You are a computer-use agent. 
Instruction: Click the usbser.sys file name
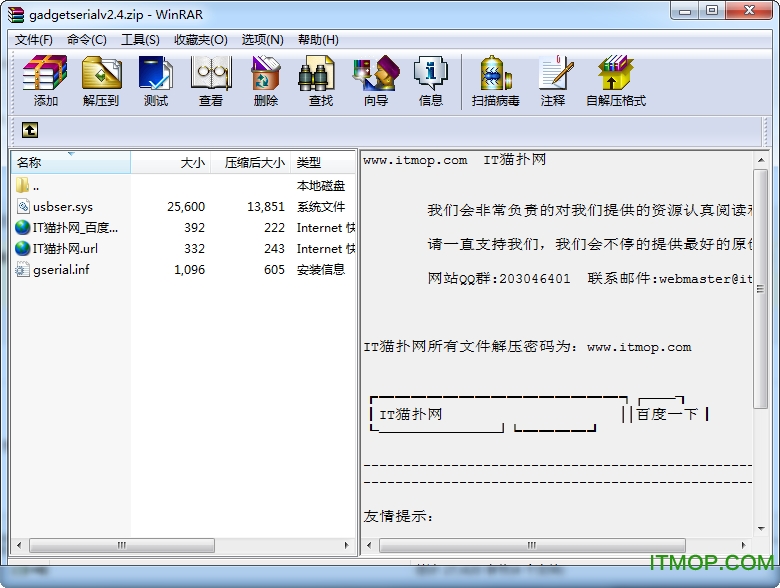(63, 206)
